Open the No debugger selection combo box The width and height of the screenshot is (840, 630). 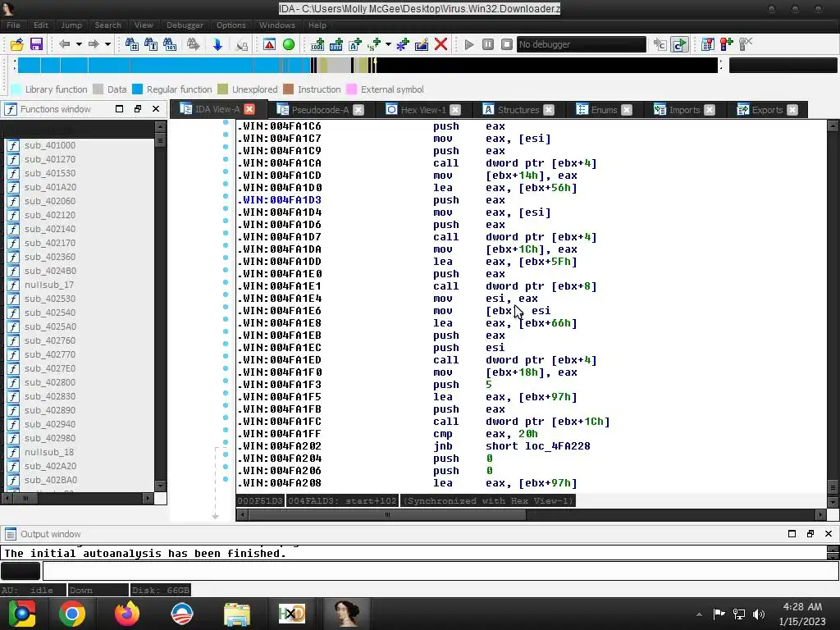point(582,44)
